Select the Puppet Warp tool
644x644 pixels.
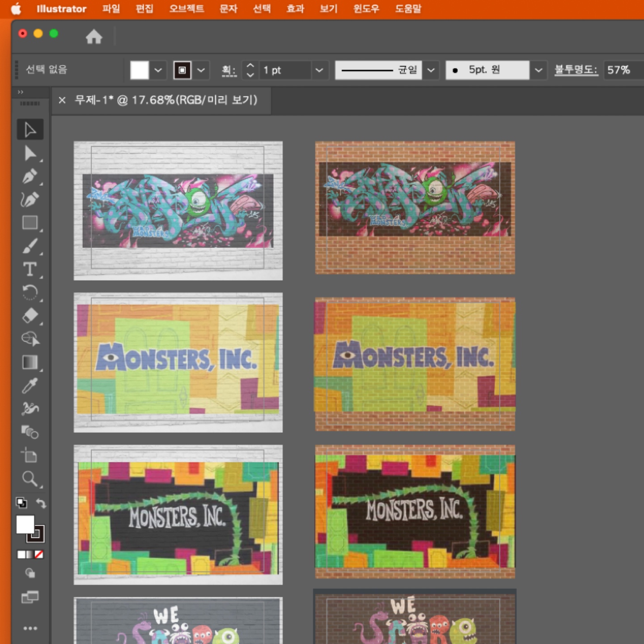pyautogui.click(x=30, y=409)
